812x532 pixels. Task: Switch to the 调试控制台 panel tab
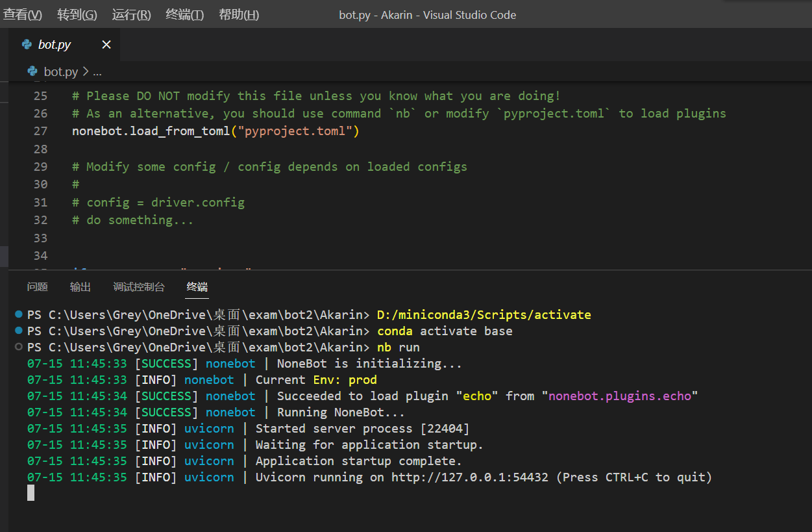tap(139, 287)
